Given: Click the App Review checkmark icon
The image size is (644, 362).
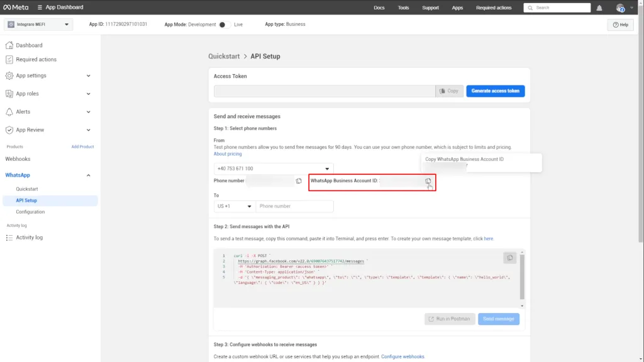Looking at the screenshot, I should click(x=9, y=129).
